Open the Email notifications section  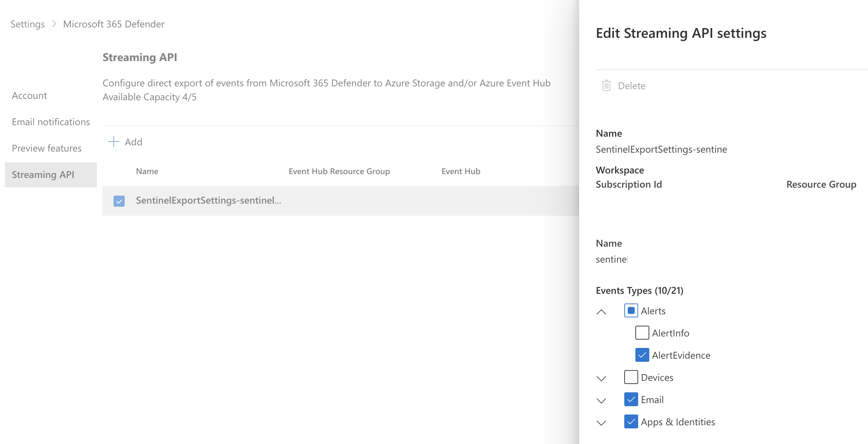tap(51, 122)
